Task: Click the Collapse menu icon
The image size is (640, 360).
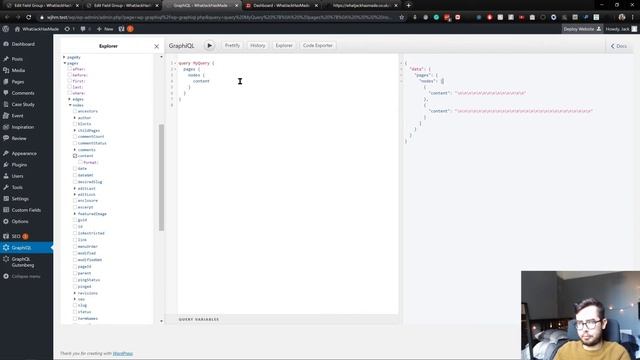Action: (x=6, y=276)
